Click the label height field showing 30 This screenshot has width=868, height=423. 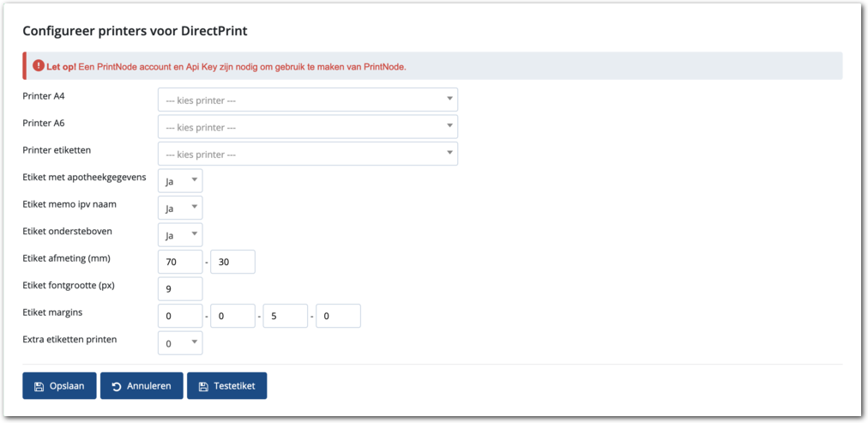pyautogui.click(x=232, y=262)
